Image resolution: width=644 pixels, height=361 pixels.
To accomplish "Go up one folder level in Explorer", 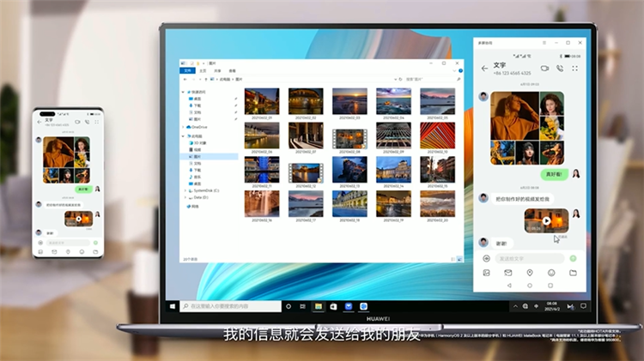I will pos(206,79).
